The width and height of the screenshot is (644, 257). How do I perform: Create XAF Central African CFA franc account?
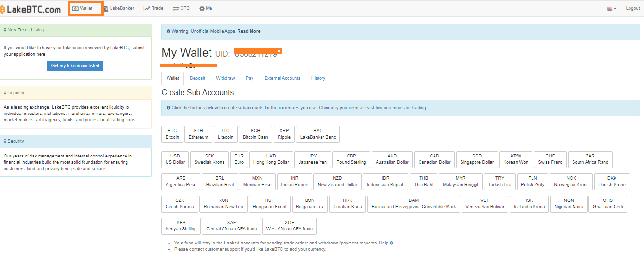(x=231, y=226)
